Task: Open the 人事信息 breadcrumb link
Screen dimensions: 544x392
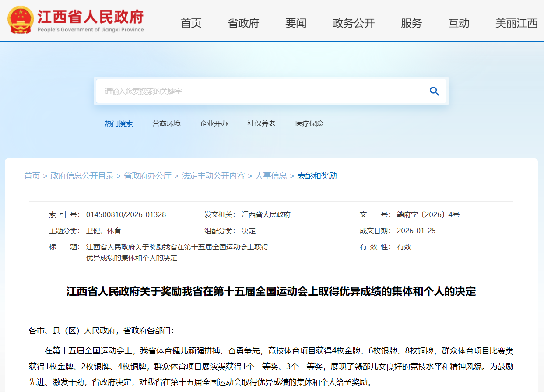Action: 271,176
